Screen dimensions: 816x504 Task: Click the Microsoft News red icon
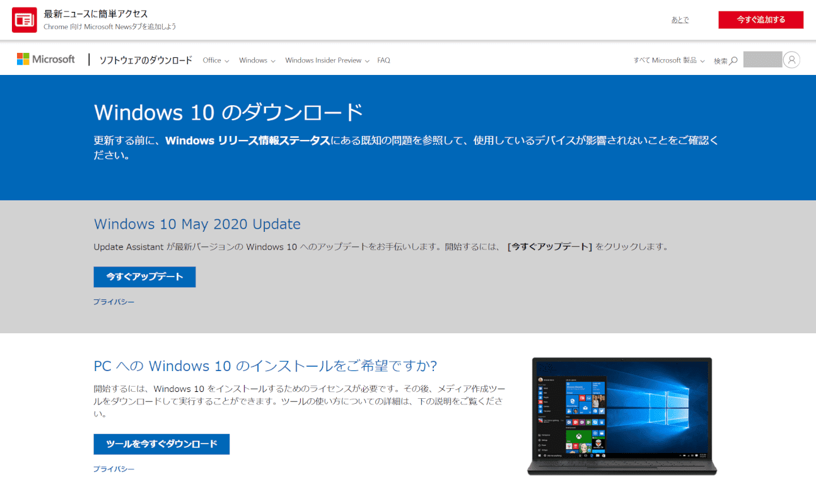[25, 20]
